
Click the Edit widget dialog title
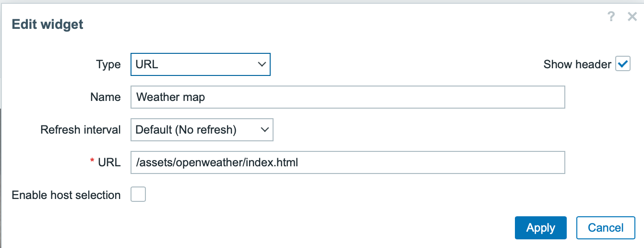click(x=48, y=25)
